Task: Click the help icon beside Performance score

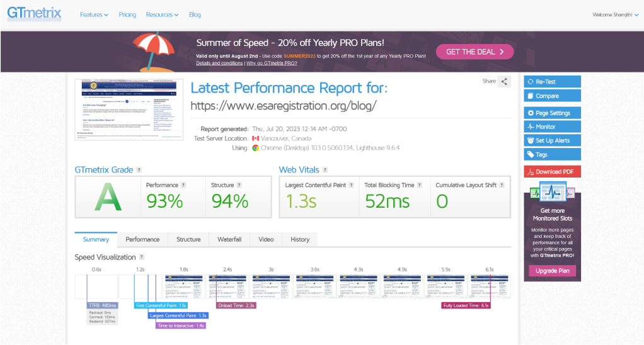Action: click(x=183, y=185)
